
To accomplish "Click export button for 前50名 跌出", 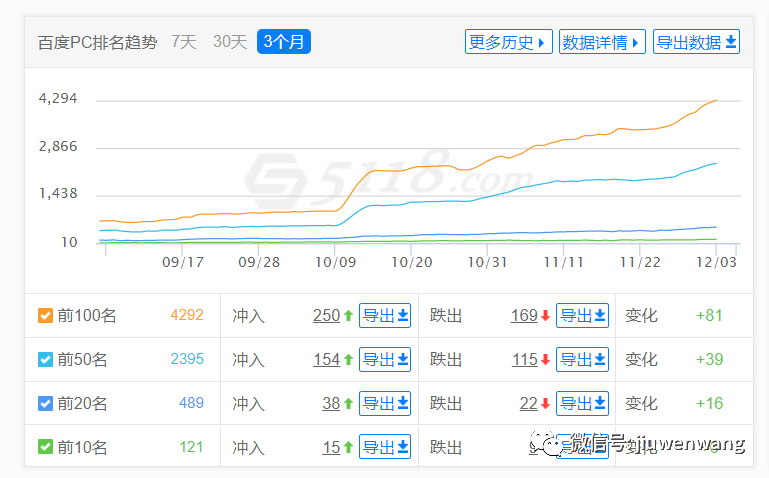I will pyautogui.click(x=583, y=359).
